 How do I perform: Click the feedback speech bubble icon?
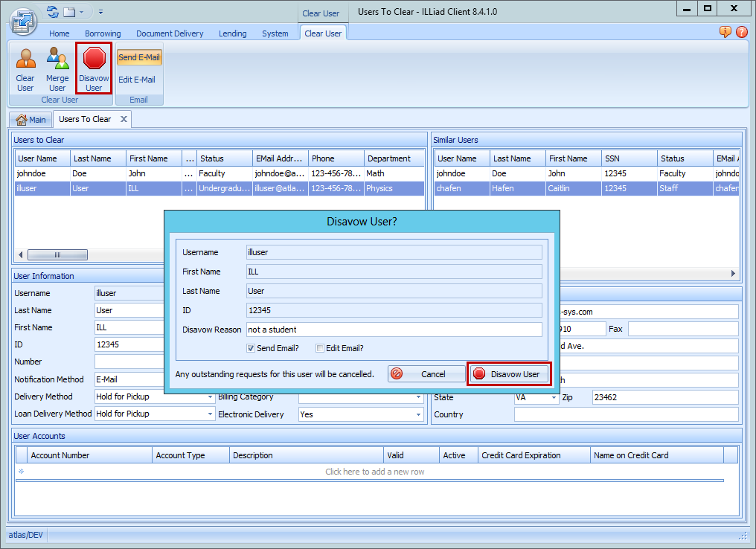point(725,32)
